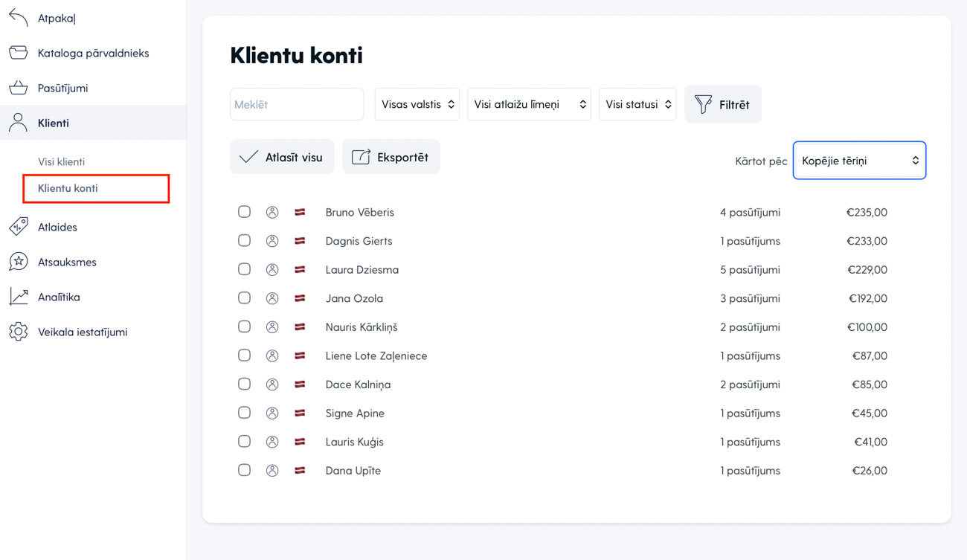Click the Pasūtījumi basket icon
Screen dimensions: 967x560
19,88
